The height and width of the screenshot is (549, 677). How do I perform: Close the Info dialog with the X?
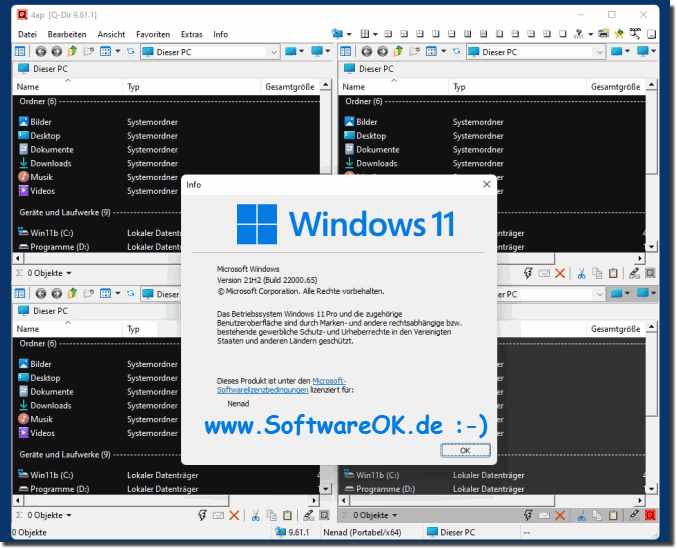(487, 184)
